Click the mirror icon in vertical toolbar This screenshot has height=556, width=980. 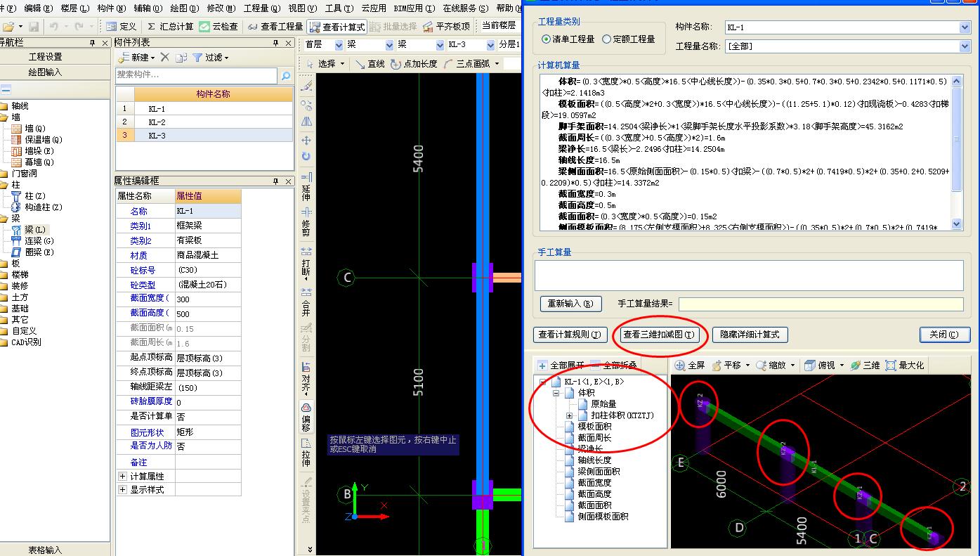(x=306, y=121)
